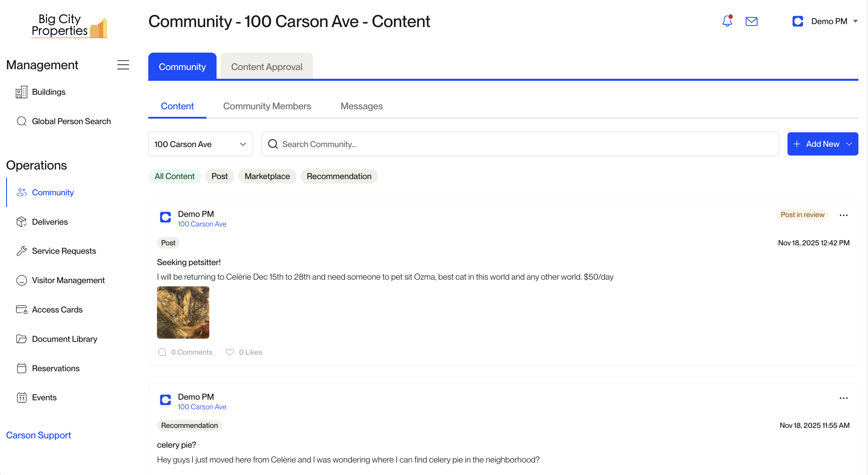Open the 100 Carson Ave building dropdown
The height and width of the screenshot is (475, 868).
pyautogui.click(x=201, y=144)
